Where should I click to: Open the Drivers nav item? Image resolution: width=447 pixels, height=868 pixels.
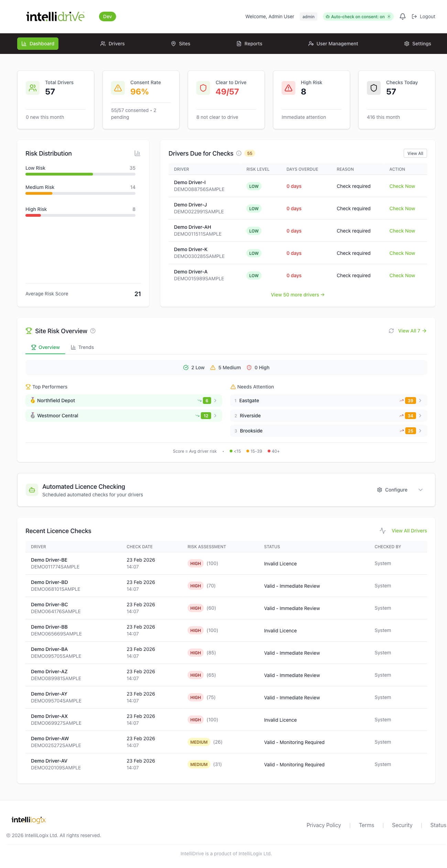(112, 44)
